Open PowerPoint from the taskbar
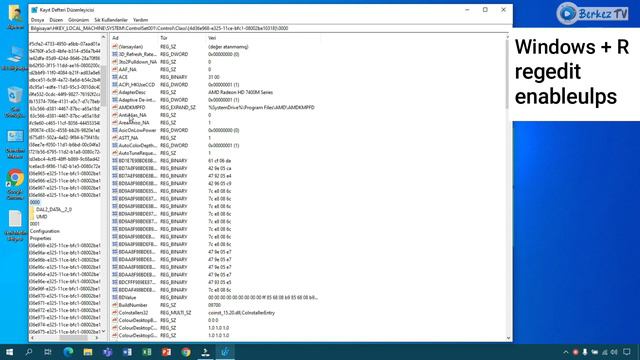Viewport: 640px width, 360px height. coord(166,352)
